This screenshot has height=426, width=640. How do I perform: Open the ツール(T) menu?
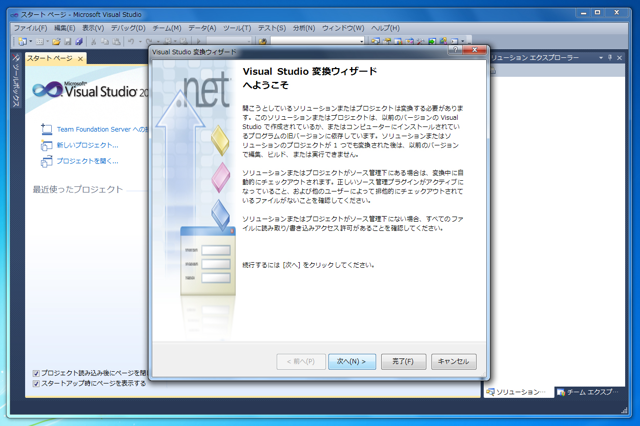237,28
